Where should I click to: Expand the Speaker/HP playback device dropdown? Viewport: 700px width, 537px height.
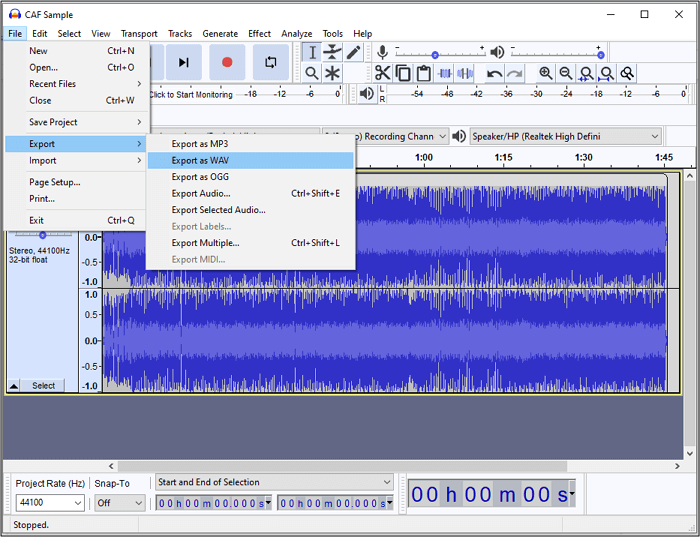pyautogui.click(x=655, y=136)
